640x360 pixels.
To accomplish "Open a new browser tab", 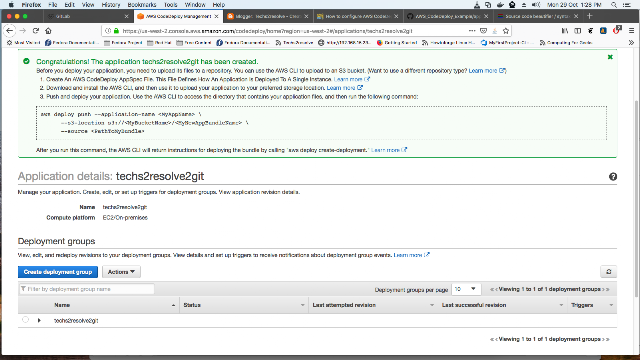I will pyautogui.click(x=589, y=16).
